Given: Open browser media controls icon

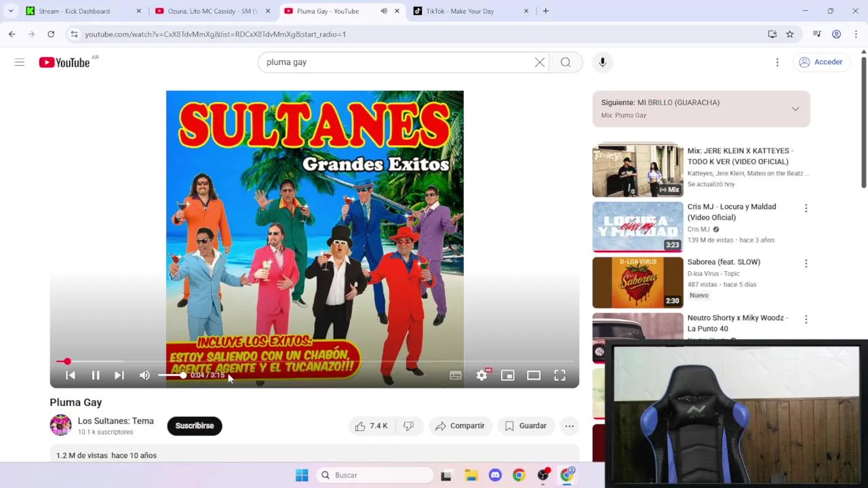Looking at the screenshot, I should [x=817, y=34].
